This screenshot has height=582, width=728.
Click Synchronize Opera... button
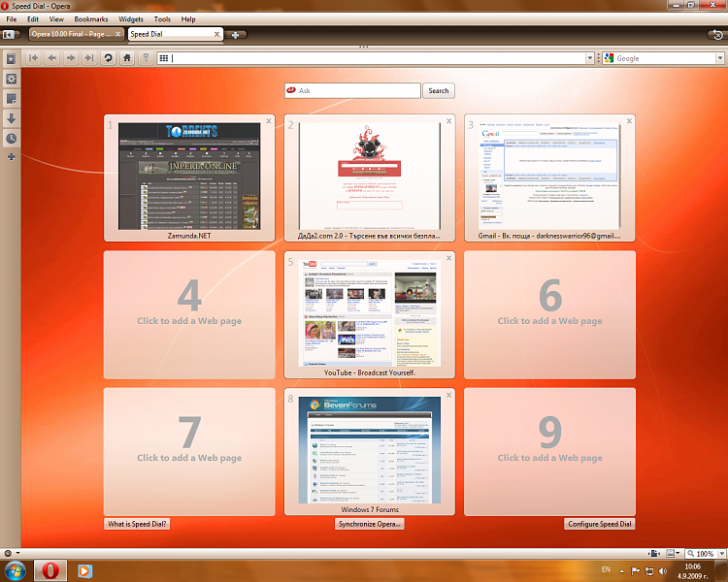pos(370,524)
